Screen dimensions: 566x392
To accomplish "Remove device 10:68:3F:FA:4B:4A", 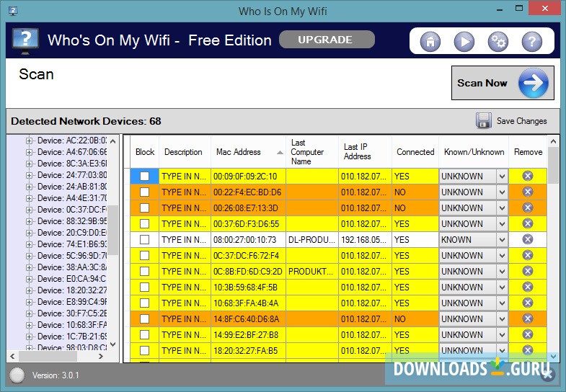I will tap(528, 303).
